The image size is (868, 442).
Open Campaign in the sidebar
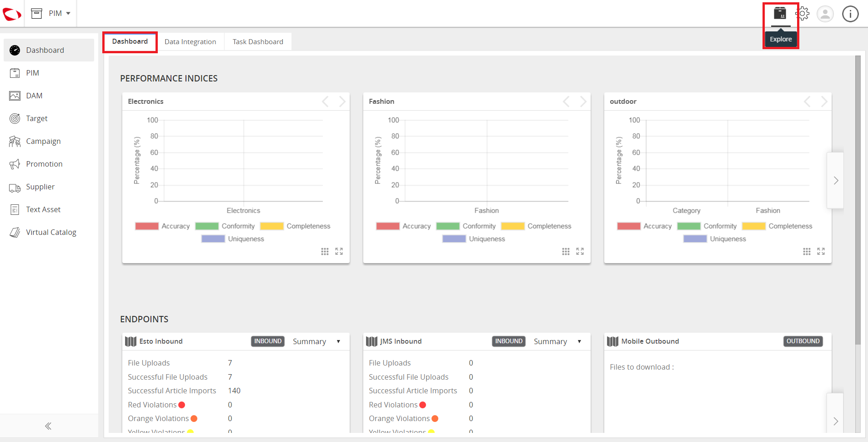pos(49,141)
